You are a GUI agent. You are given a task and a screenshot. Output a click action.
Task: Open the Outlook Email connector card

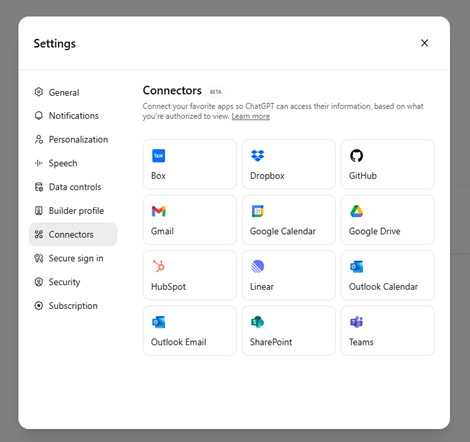[x=190, y=331]
